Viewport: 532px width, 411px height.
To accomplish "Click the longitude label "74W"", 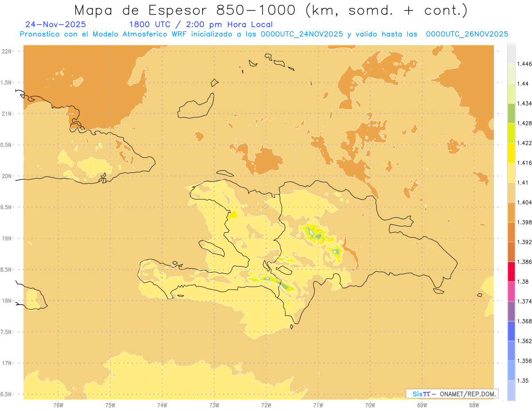I will click(162, 405).
